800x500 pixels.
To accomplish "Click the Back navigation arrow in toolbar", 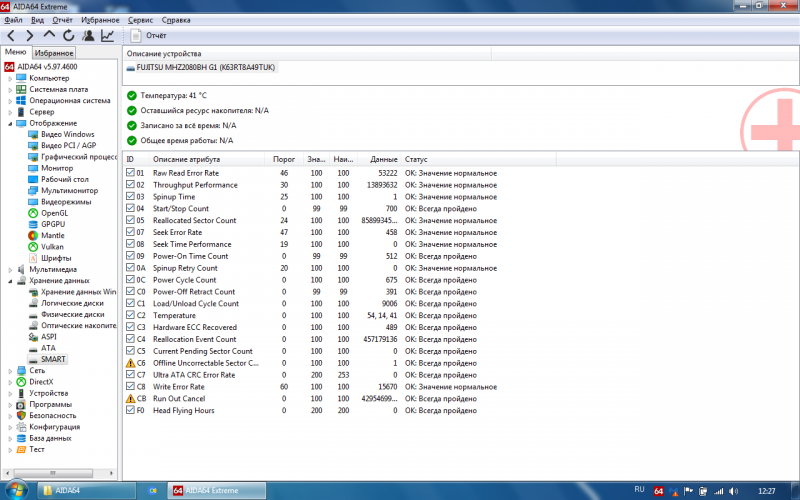I will (11, 36).
